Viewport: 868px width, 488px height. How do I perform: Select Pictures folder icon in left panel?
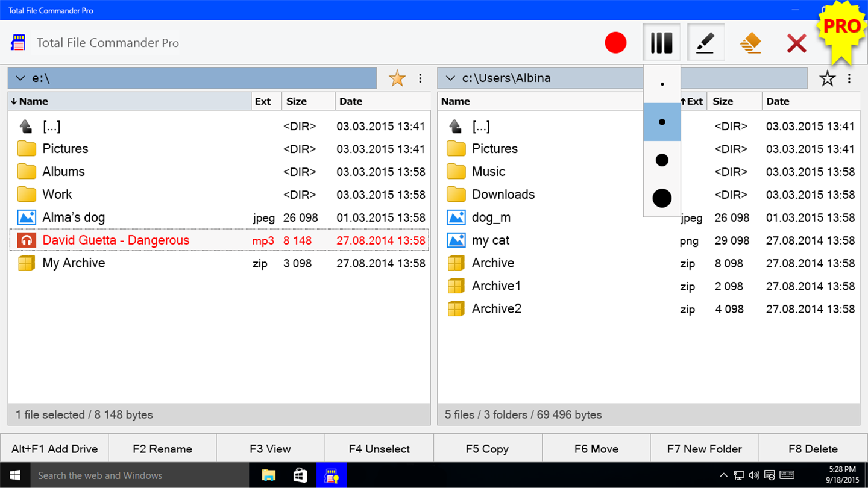pyautogui.click(x=27, y=149)
